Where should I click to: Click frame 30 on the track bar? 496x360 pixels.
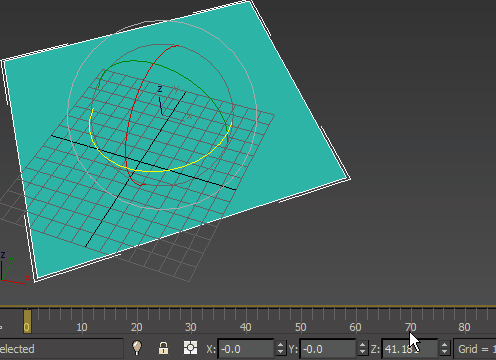pyautogui.click(x=191, y=327)
